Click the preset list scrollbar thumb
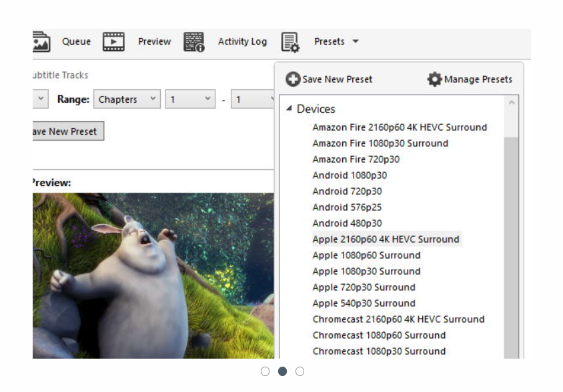This screenshot has width=563, height=392. tap(511, 247)
